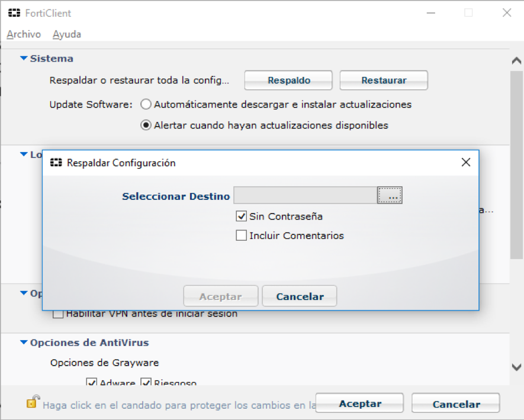This screenshot has width=524, height=420.
Task: Click the scrollbar down arrow
Action: [x=517, y=367]
